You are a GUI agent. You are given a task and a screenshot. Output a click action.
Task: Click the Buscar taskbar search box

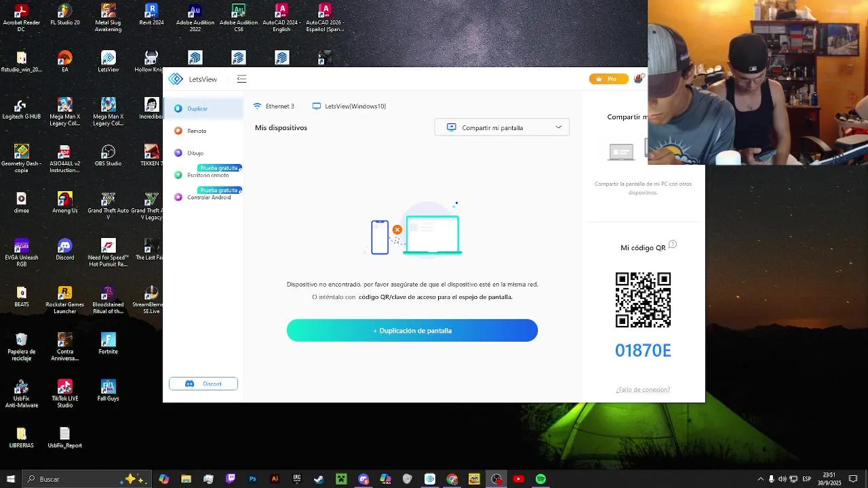[x=86, y=479]
